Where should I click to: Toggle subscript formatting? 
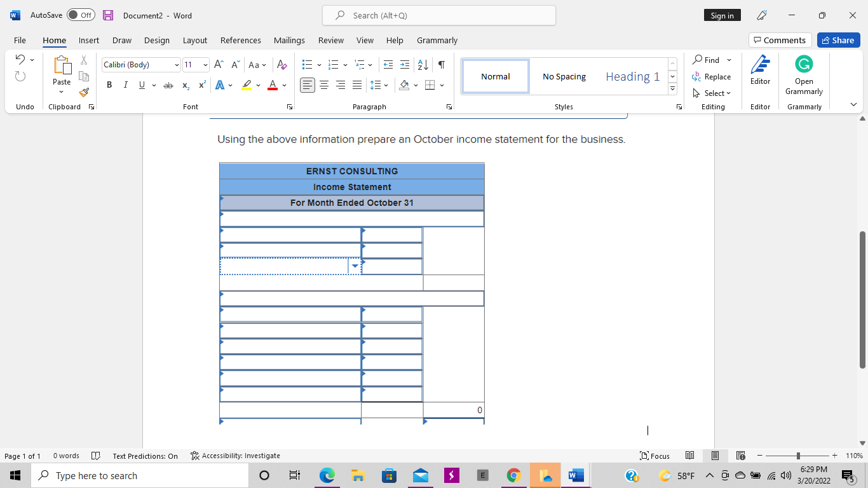(x=184, y=85)
